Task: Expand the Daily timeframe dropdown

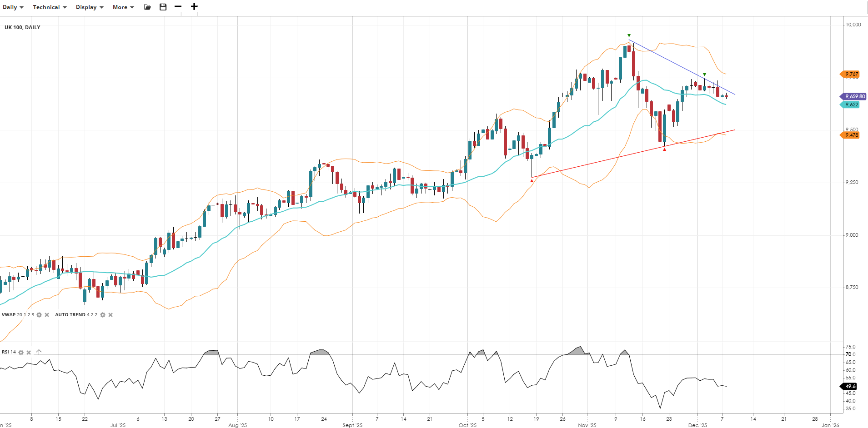Action: point(13,7)
